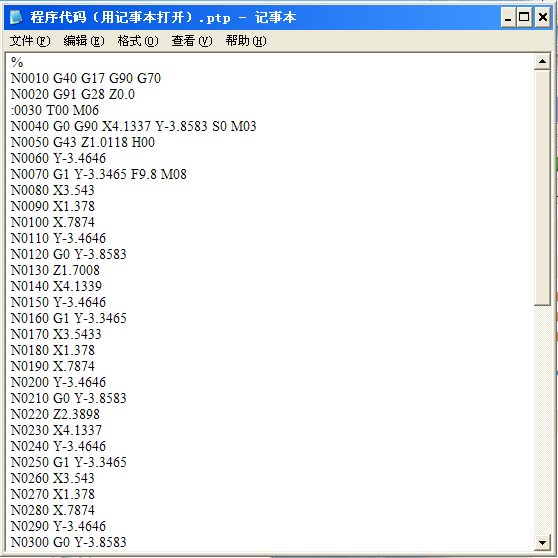Click the scrollbar down arrow
The width and height of the screenshot is (558, 558).
tap(542, 543)
